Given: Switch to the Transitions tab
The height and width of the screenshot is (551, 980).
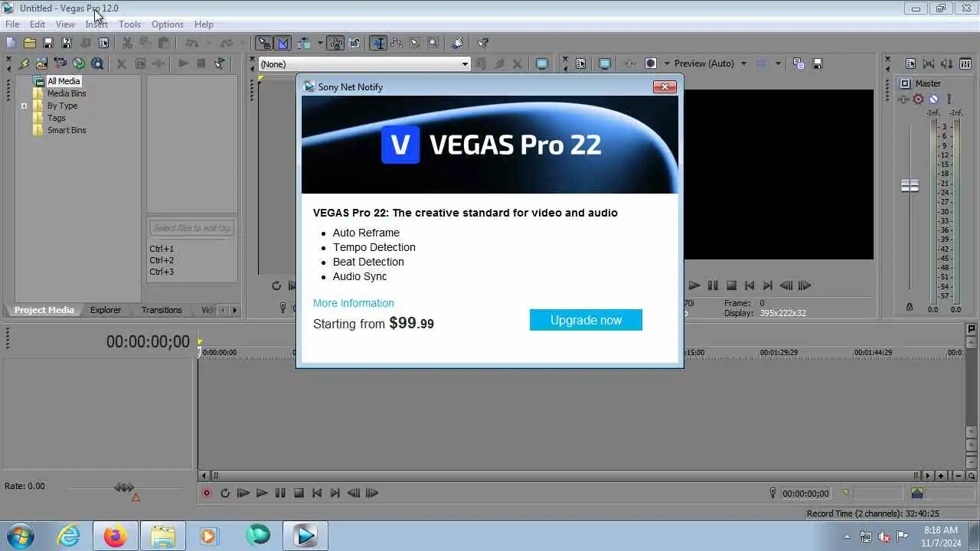Looking at the screenshot, I should click(x=162, y=310).
